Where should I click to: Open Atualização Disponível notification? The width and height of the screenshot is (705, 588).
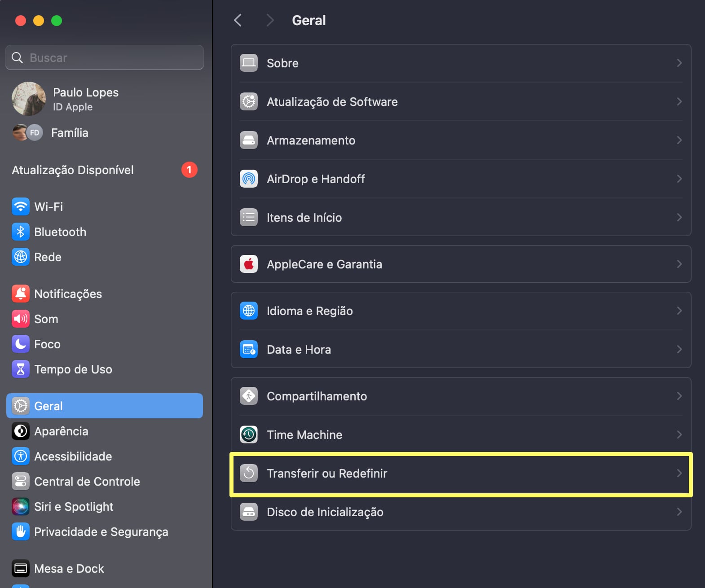pyautogui.click(x=104, y=170)
